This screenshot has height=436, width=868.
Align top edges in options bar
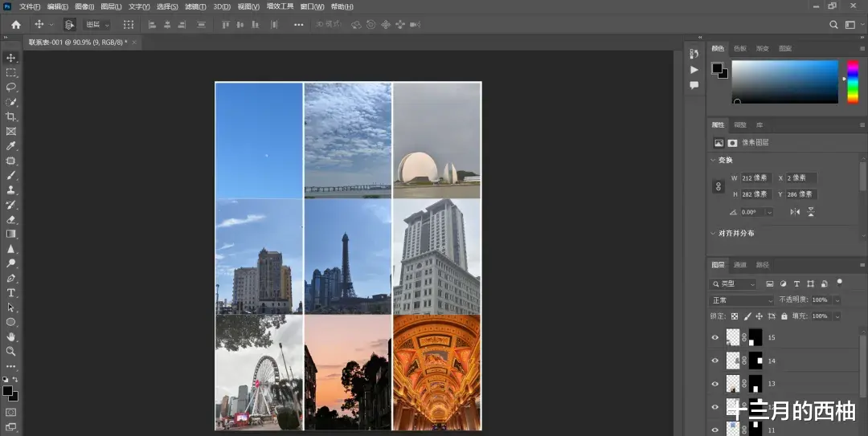point(225,24)
